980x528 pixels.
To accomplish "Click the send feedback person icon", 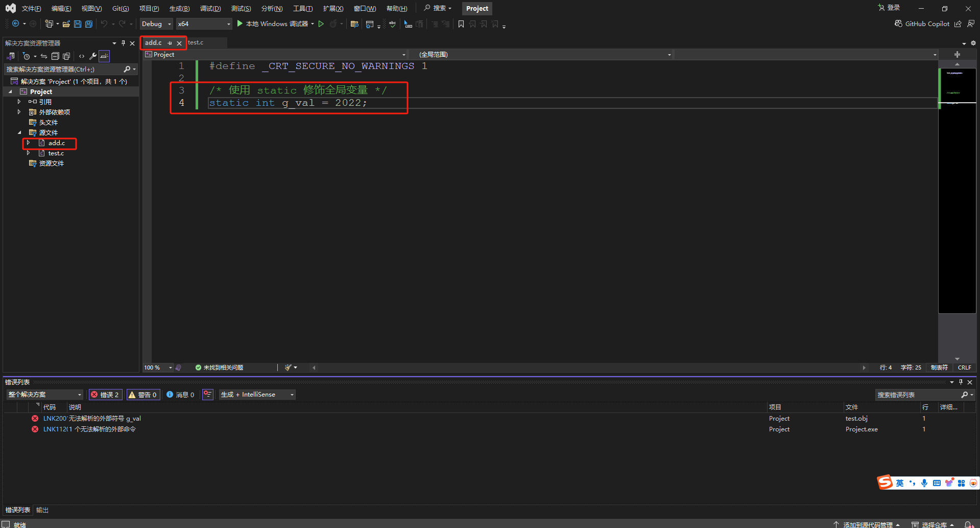I will coord(971,24).
